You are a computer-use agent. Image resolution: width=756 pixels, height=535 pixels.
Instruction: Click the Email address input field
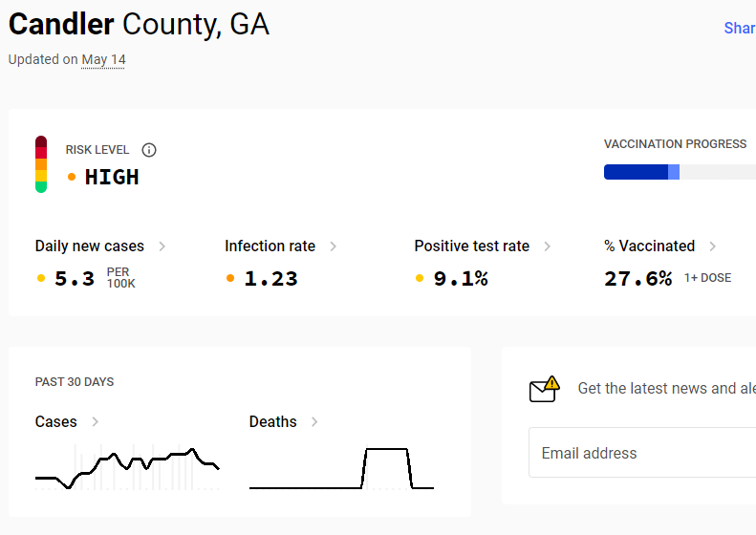(x=640, y=453)
